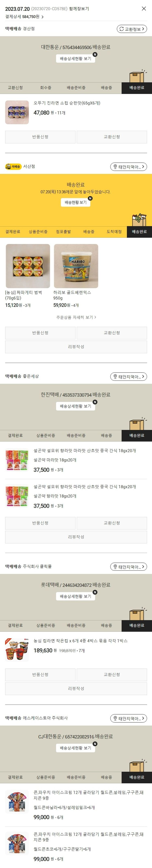The image size is (152, 868).
Task: Open 하리보 골드베렌믹스 product image
Action: coord(76,266)
